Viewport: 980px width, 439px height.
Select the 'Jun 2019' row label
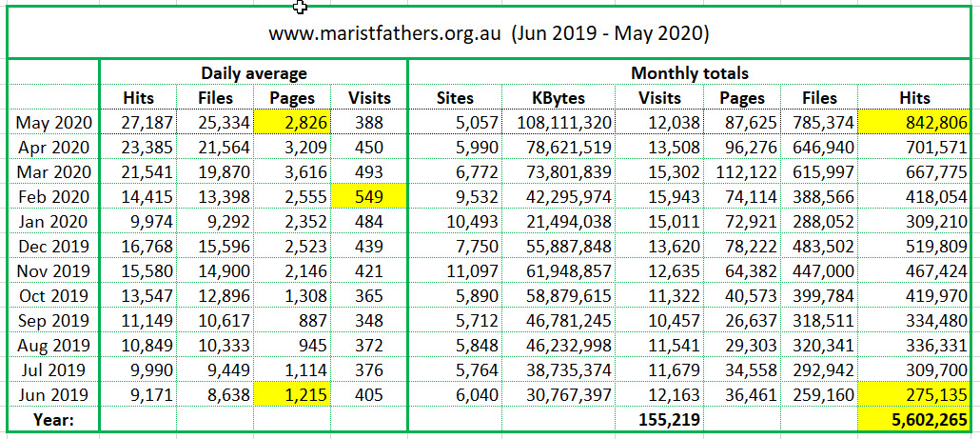[53, 394]
